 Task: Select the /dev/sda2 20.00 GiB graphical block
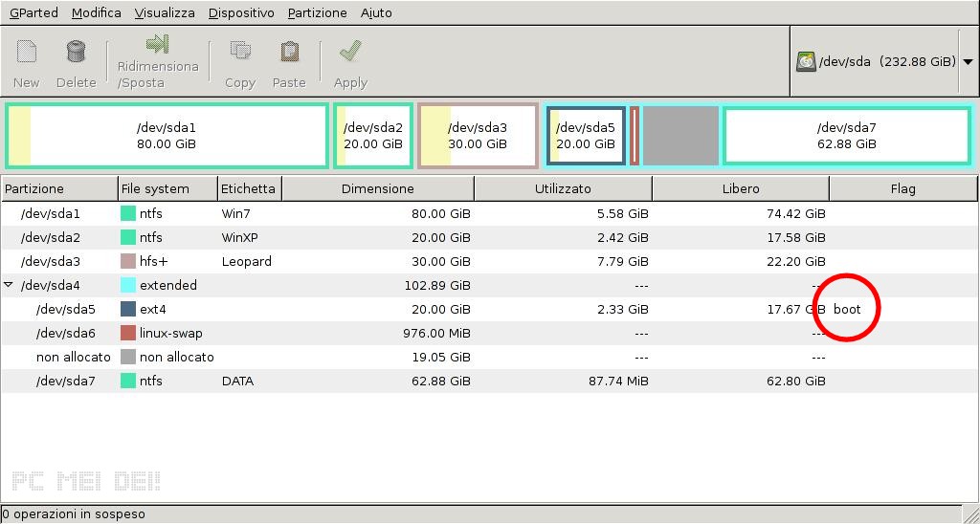(x=373, y=136)
